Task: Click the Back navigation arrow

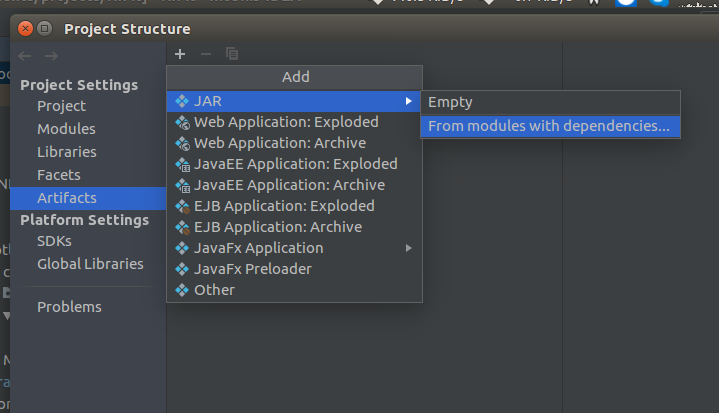Action: [x=25, y=56]
